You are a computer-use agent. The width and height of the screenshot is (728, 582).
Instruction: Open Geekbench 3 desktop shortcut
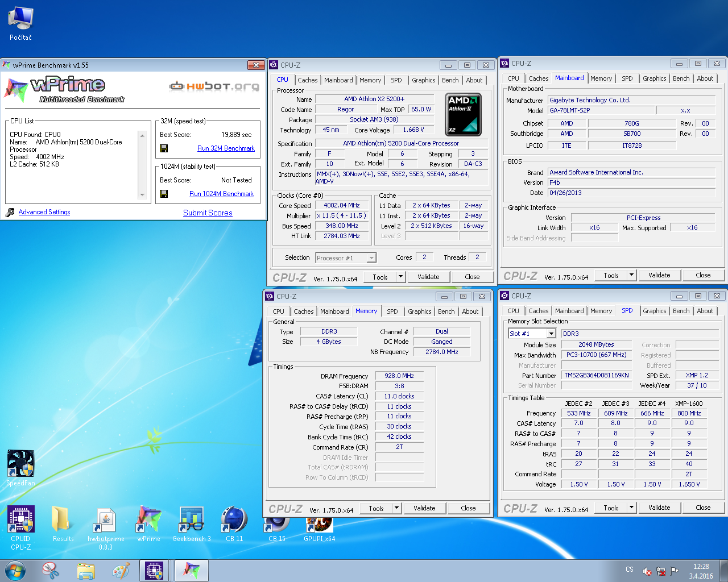[192, 523]
